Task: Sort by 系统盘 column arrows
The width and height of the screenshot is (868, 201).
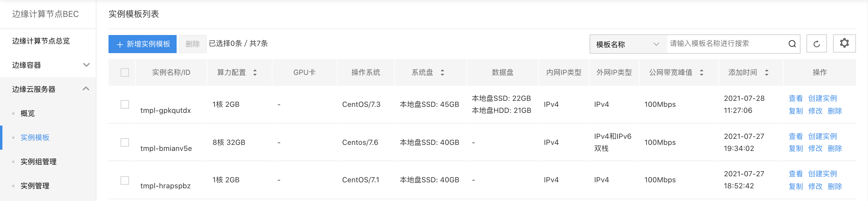Action: click(442, 72)
